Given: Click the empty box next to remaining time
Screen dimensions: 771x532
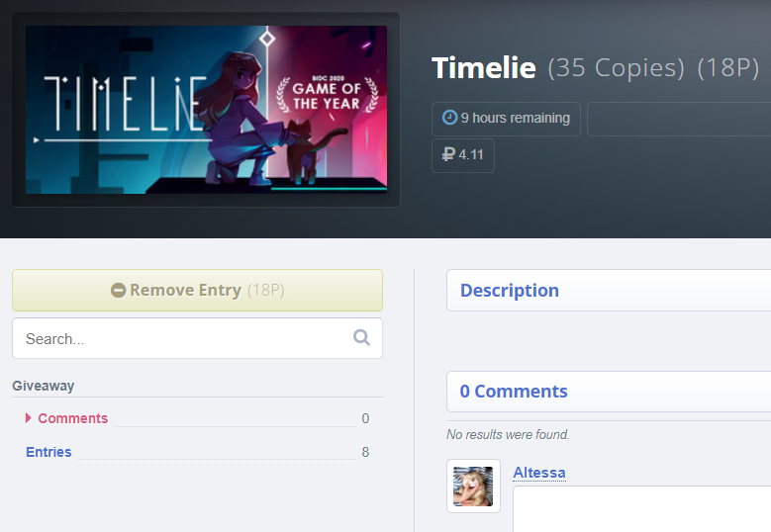Looking at the screenshot, I should pyautogui.click(x=679, y=119).
